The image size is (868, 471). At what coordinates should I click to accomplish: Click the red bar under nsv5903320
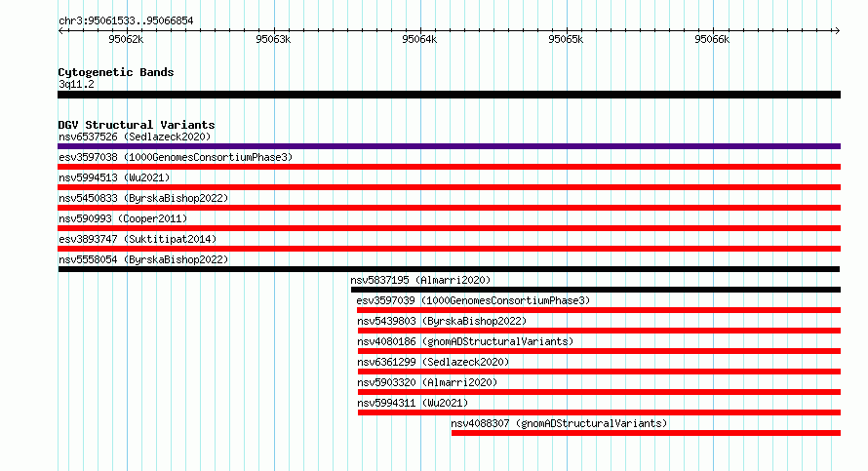(599, 392)
